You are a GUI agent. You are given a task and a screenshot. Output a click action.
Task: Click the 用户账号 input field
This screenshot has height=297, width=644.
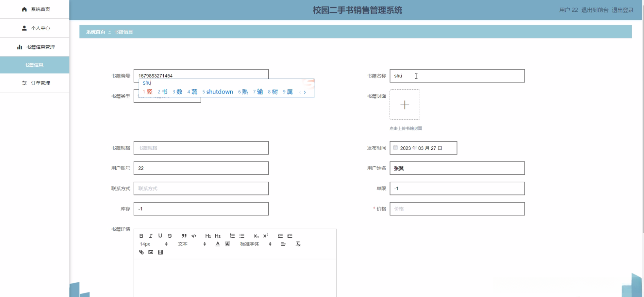click(201, 168)
